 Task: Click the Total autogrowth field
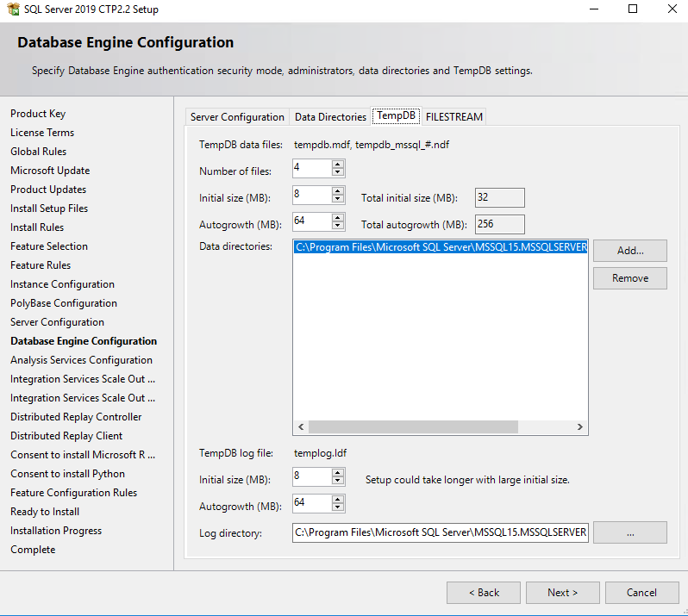[500, 225]
